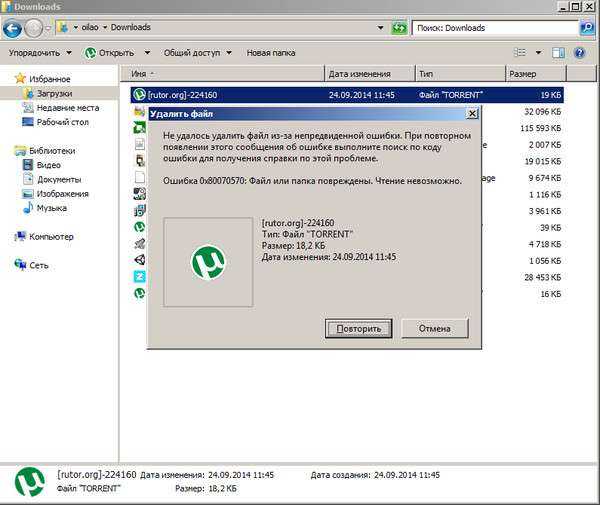Select the Downloads breadcrumb in address bar
Screen dimensions: 600x505
click(x=130, y=27)
